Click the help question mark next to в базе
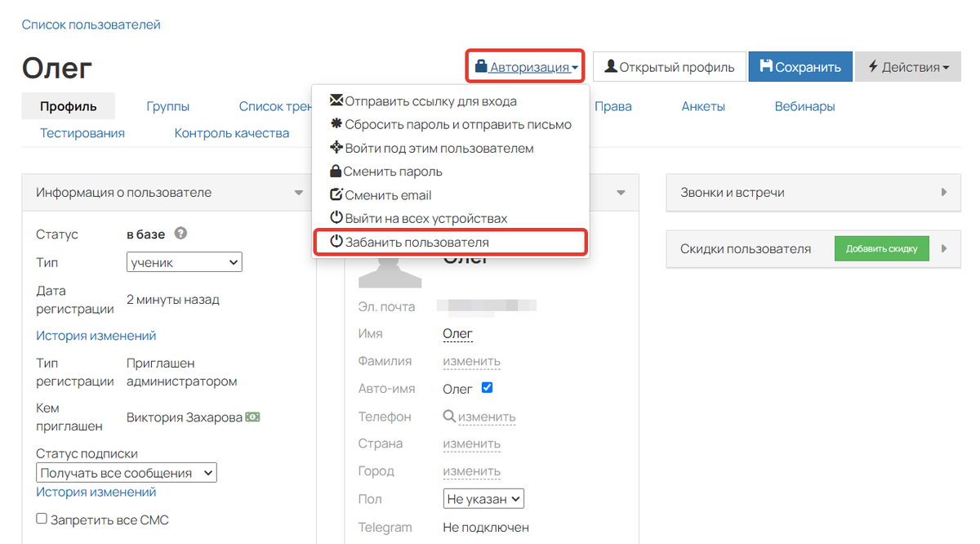The image size is (980, 544). [x=180, y=234]
